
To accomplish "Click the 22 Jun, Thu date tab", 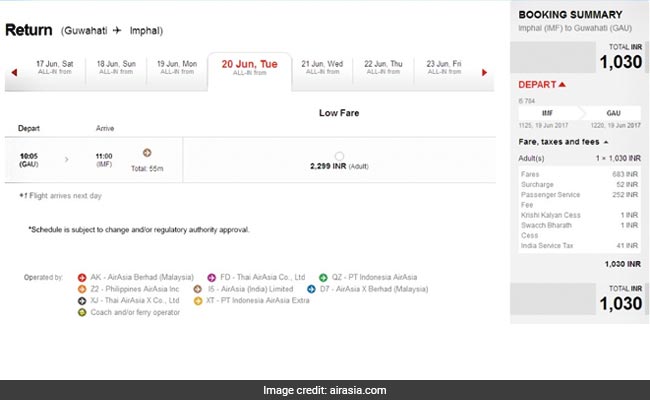I will click(383, 67).
